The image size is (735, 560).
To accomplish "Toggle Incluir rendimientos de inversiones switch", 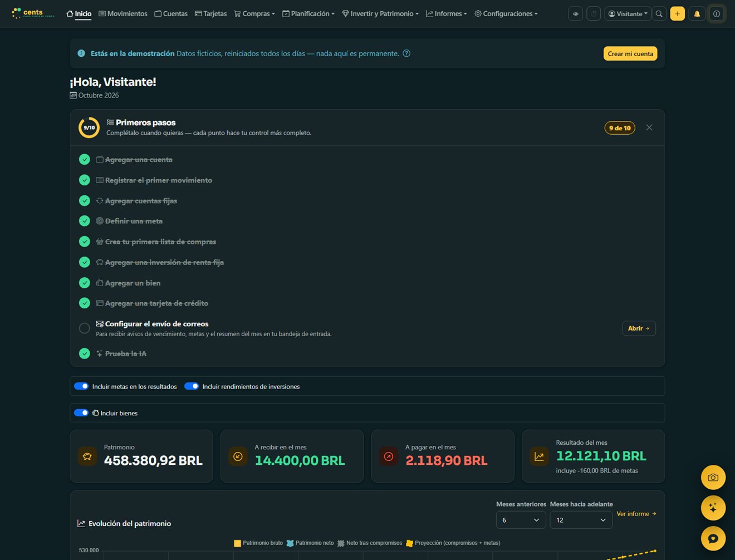I will click(192, 386).
